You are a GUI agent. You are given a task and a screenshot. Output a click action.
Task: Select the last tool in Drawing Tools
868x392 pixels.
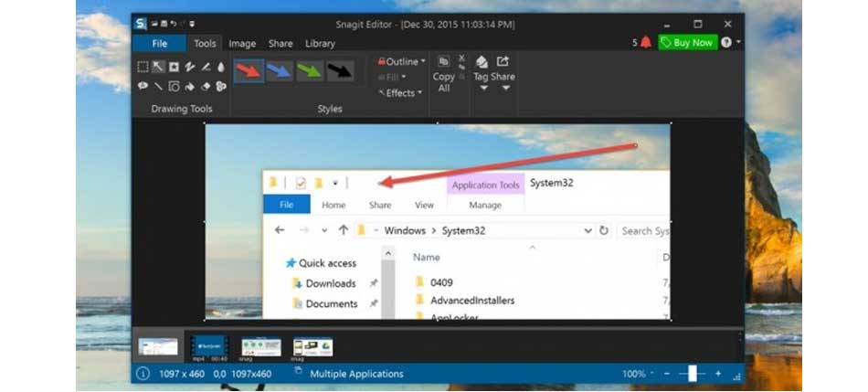click(221, 86)
